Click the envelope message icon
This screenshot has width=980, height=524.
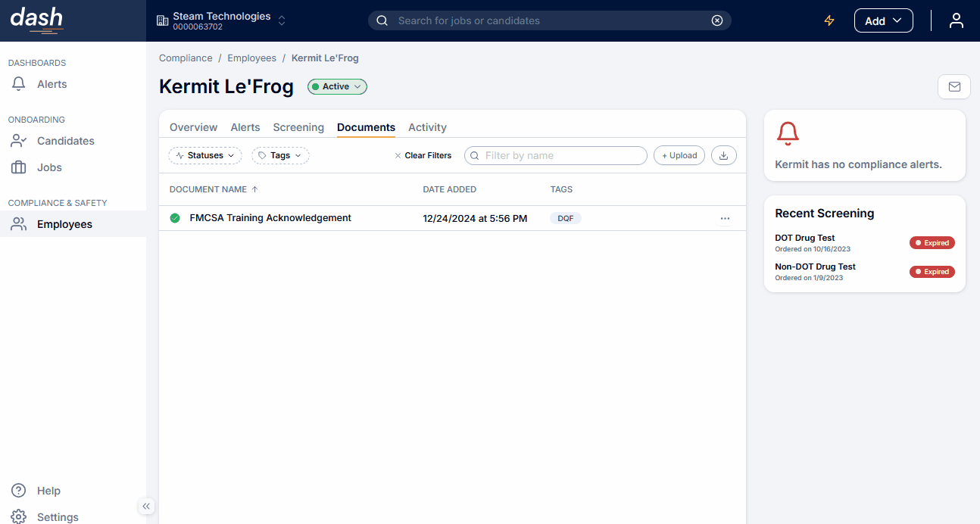pyautogui.click(x=953, y=86)
